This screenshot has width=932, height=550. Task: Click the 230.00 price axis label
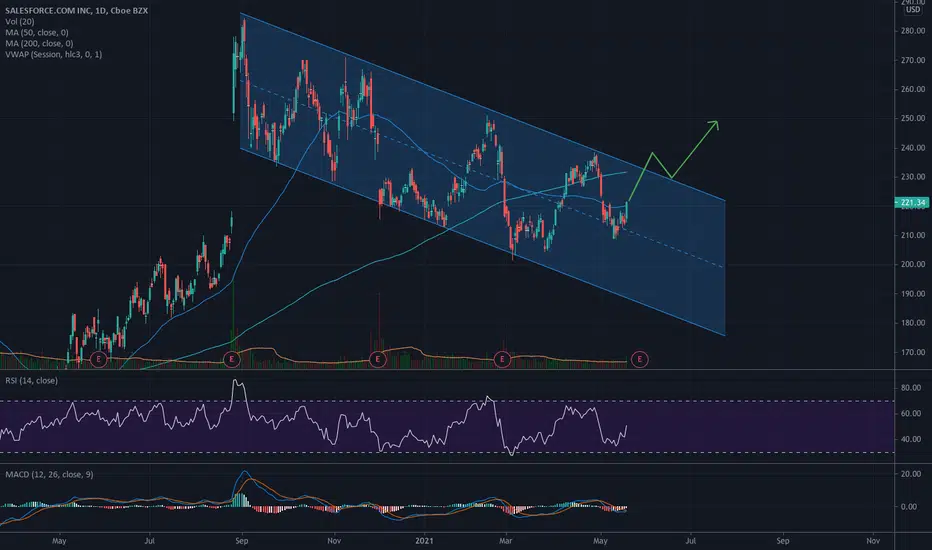point(912,177)
